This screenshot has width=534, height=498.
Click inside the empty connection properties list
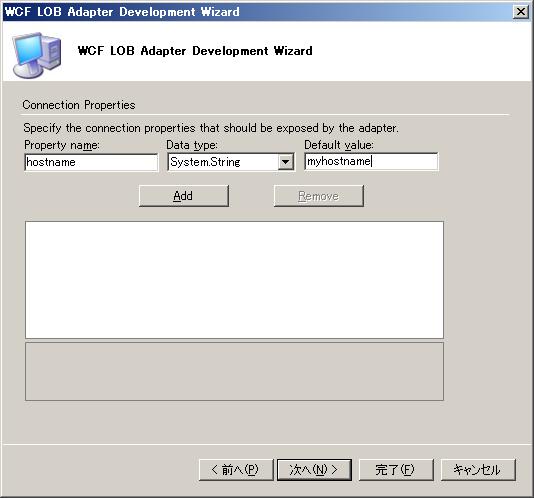(234, 280)
